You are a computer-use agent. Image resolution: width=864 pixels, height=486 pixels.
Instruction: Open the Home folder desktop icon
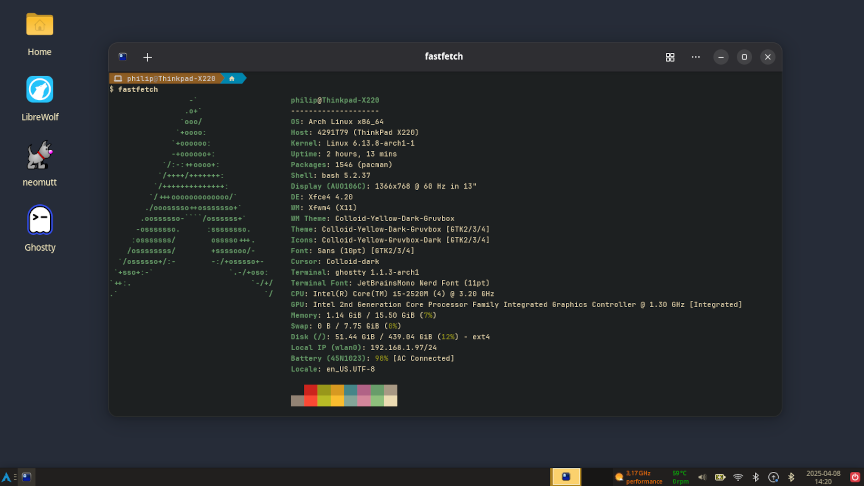click(x=40, y=34)
